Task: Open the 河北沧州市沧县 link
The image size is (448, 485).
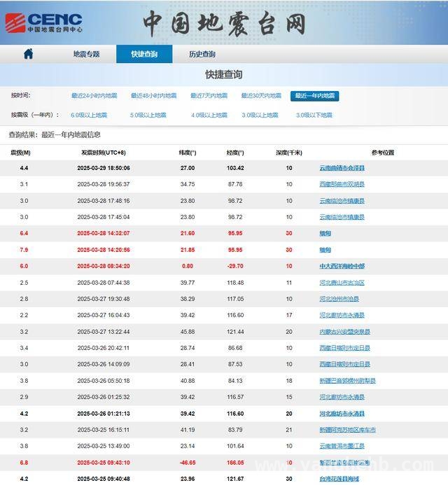Action: pyautogui.click(x=339, y=299)
